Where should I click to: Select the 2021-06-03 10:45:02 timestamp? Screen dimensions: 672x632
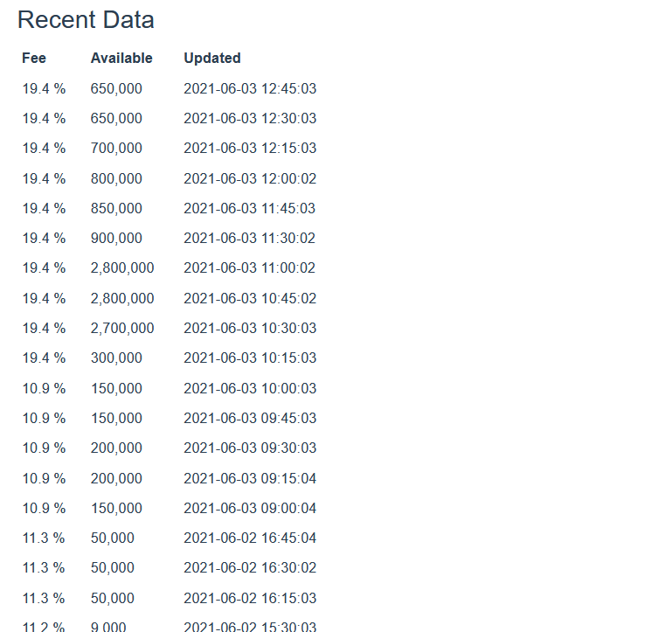[250, 298]
